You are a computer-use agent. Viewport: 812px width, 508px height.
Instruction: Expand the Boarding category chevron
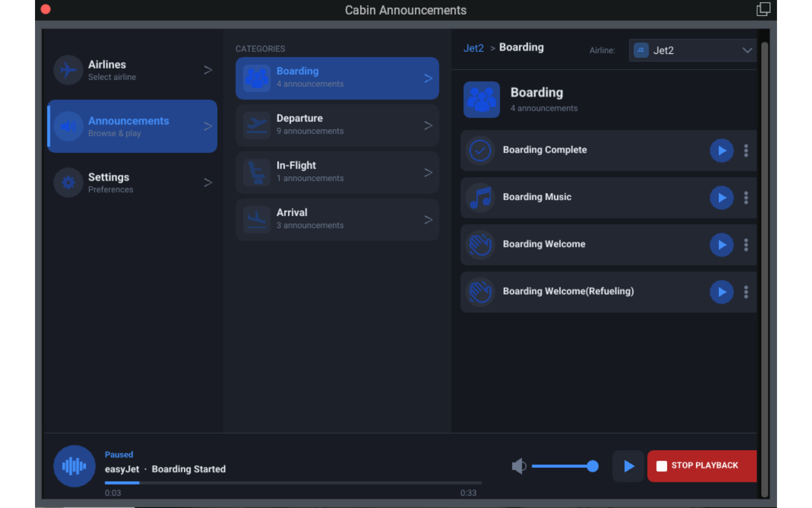[x=428, y=78]
